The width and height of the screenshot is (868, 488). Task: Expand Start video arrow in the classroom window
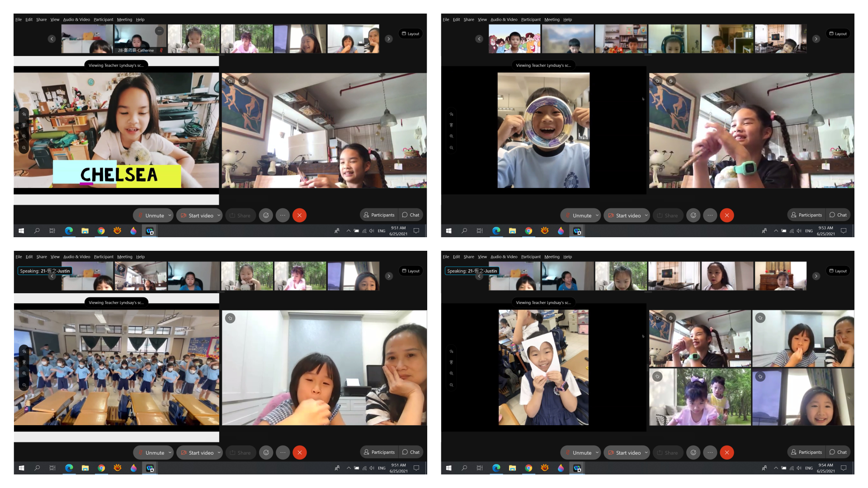click(219, 452)
